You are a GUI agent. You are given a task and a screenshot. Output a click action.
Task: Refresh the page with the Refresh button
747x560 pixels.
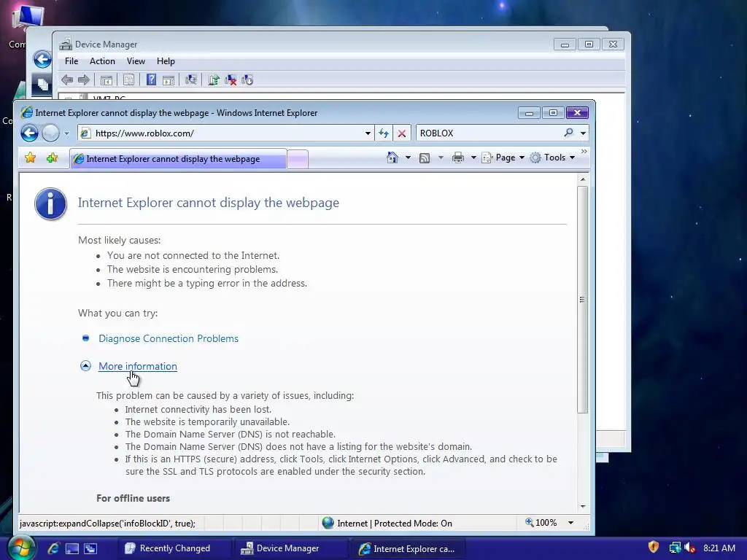384,133
